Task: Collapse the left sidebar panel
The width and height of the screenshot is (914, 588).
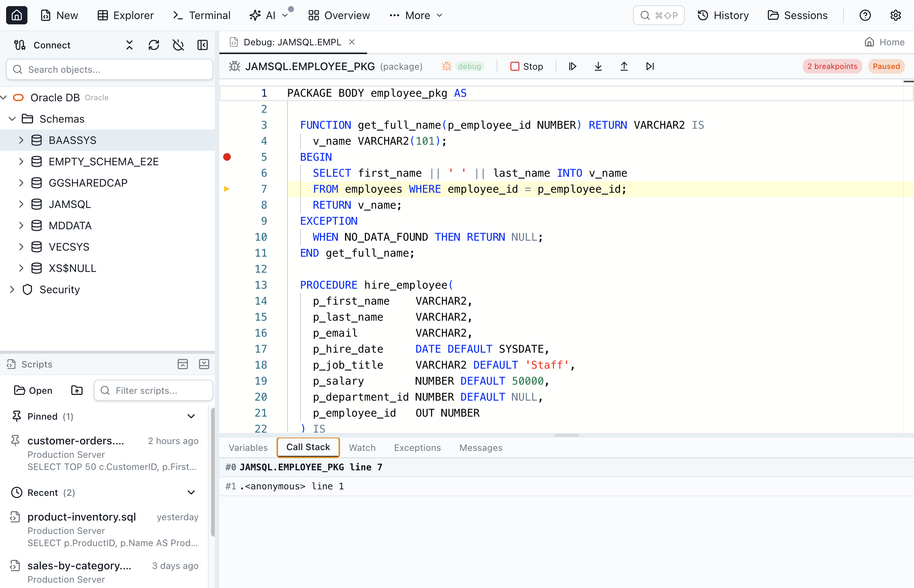Action: pos(203,45)
